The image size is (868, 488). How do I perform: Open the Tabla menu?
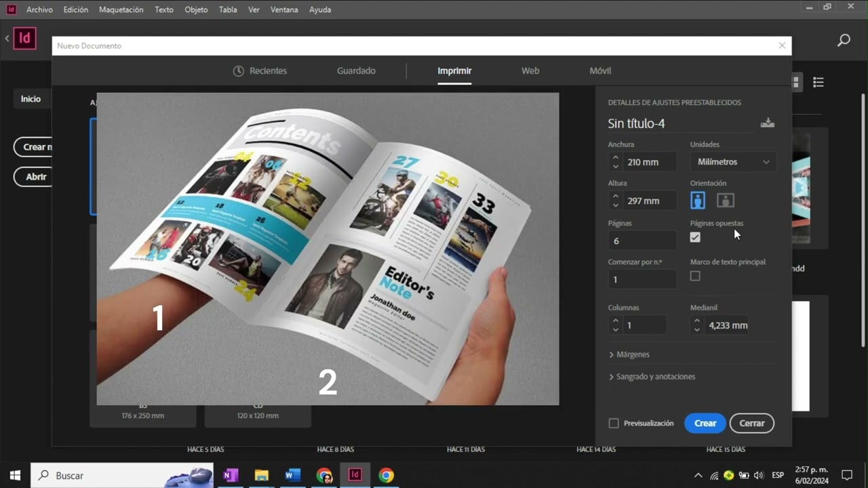228,9
